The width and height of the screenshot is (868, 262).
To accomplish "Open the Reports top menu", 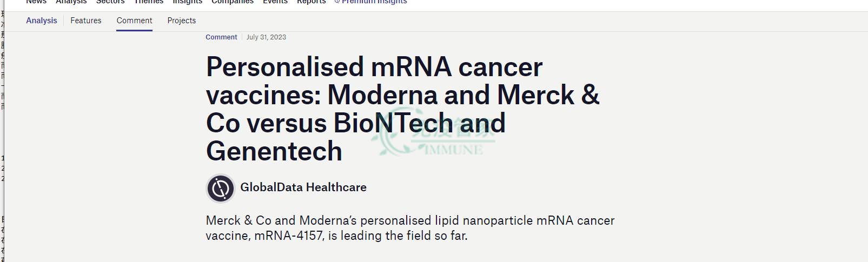I will pos(312,2).
